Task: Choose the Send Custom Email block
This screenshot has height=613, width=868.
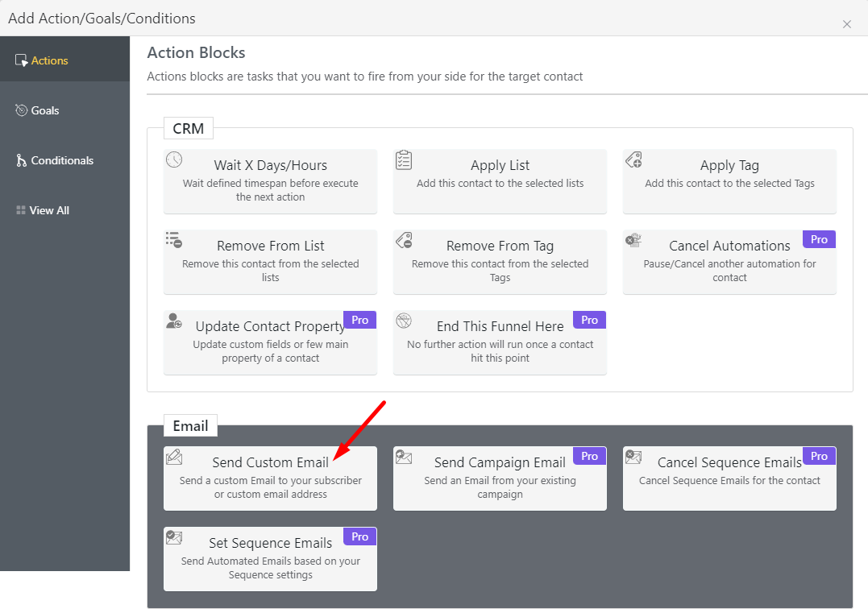Action: click(x=270, y=478)
